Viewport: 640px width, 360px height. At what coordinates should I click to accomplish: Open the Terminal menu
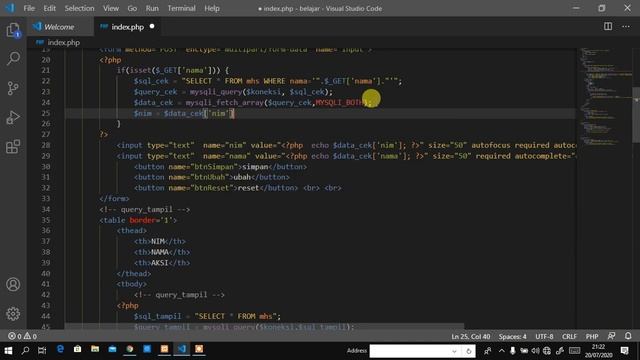tap(181, 8)
